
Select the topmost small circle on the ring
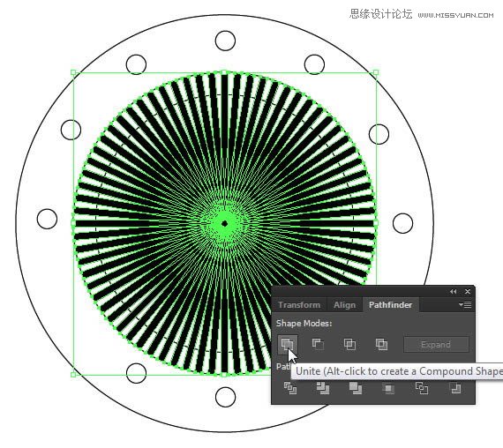225,41
